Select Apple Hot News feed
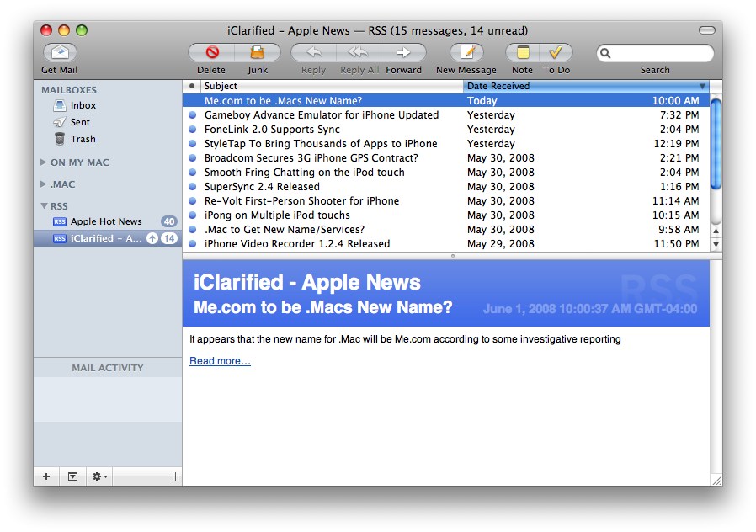 point(106,221)
